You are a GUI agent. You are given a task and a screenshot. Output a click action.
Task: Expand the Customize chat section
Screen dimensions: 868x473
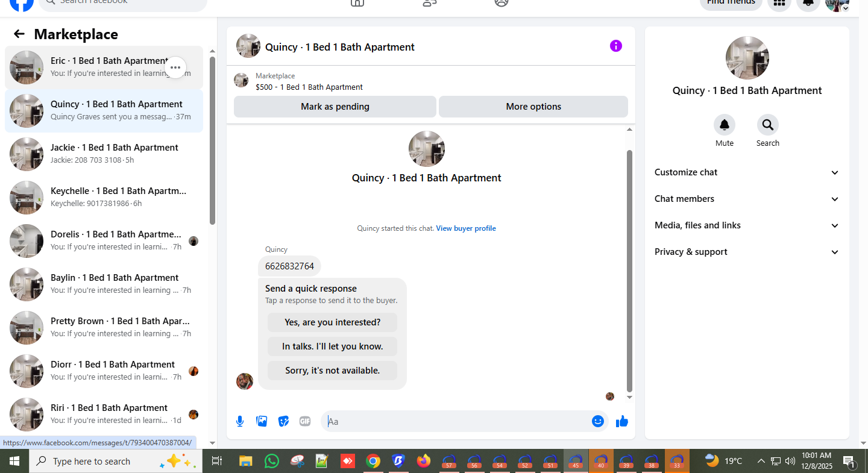[x=747, y=172]
